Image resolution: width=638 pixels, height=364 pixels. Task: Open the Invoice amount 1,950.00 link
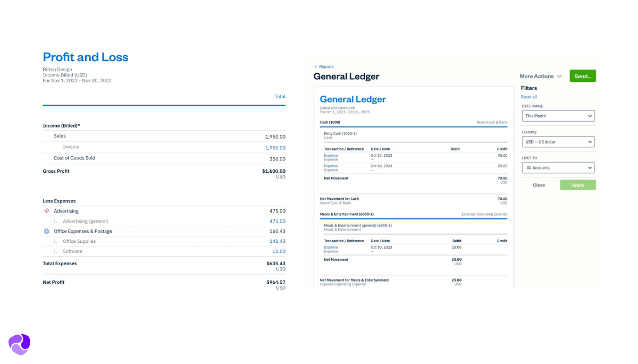pos(275,148)
